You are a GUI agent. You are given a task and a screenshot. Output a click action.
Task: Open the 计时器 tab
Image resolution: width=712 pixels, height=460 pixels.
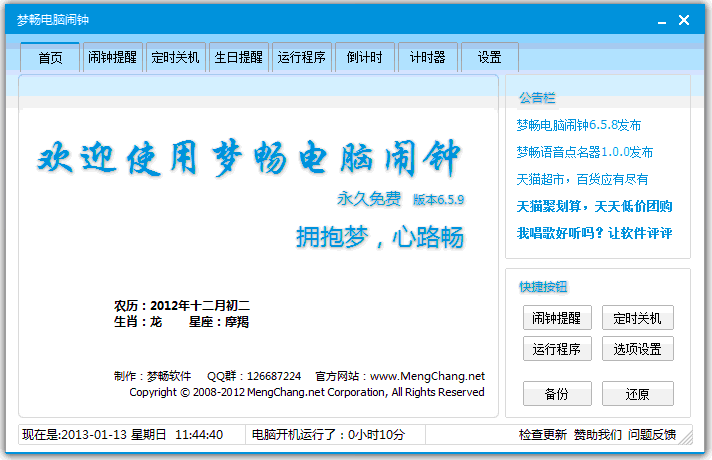tap(427, 57)
